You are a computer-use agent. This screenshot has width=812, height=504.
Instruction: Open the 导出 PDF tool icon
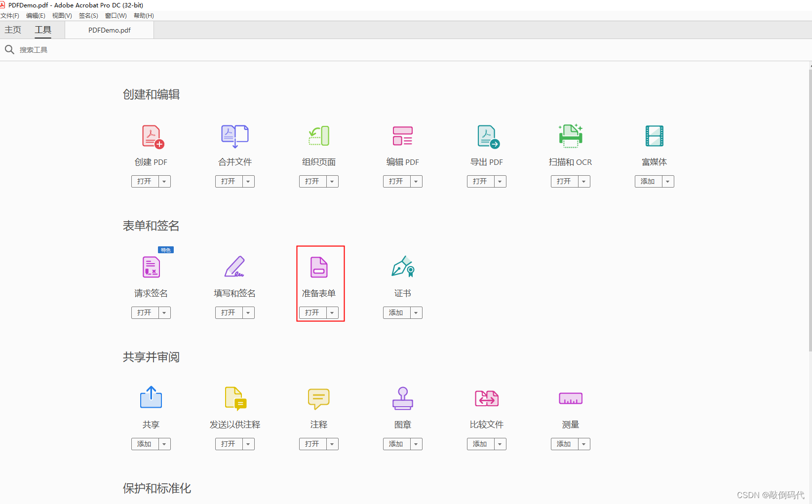point(488,137)
